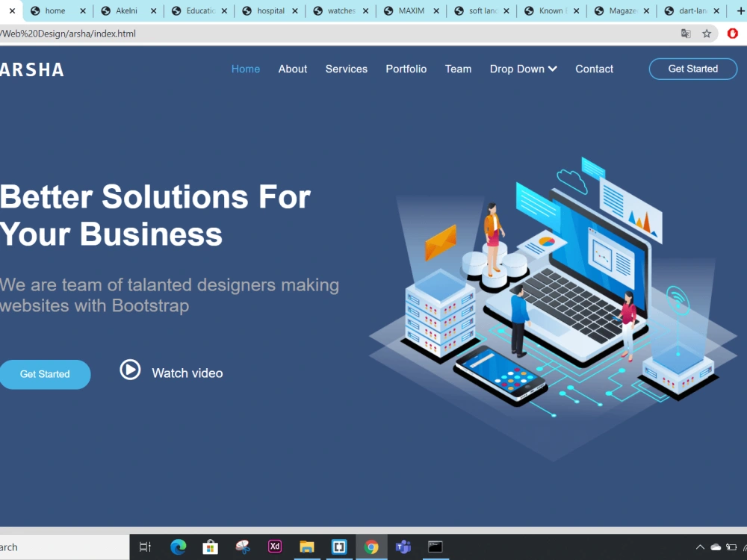Collapse the hidden icons arrow in system tray
Image resolution: width=747 pixels, height=560 pixels.
coord(700,547)
